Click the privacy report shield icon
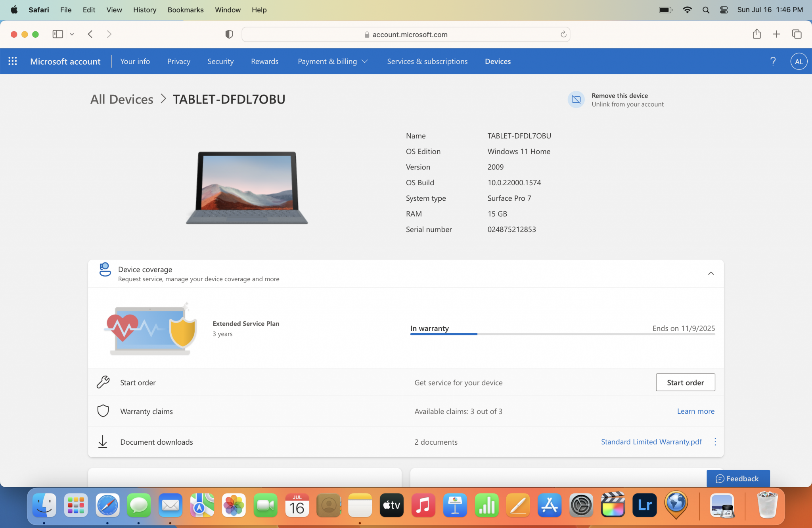812x528 pixels. click(229, 34)
